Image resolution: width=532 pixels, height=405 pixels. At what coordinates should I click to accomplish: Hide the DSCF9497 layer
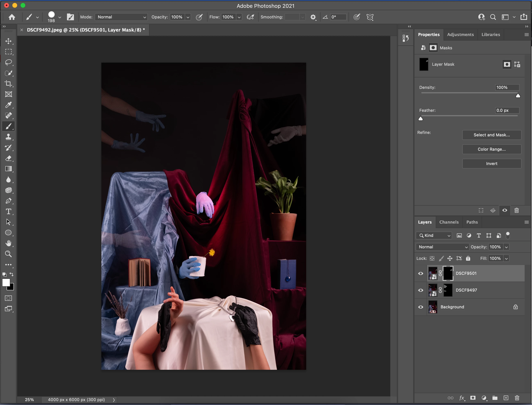click(x=421, y=290)
